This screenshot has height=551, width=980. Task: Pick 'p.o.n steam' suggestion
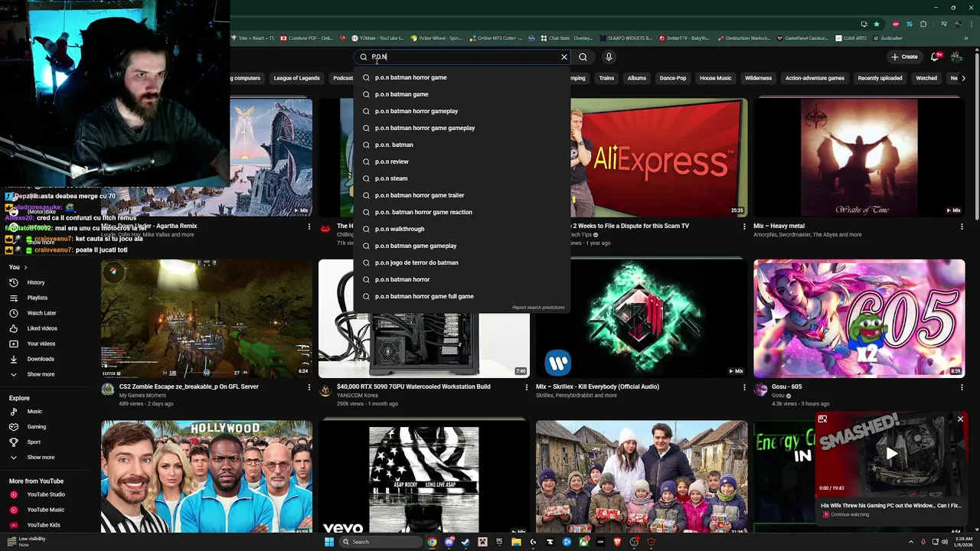(x=462, y=178)
